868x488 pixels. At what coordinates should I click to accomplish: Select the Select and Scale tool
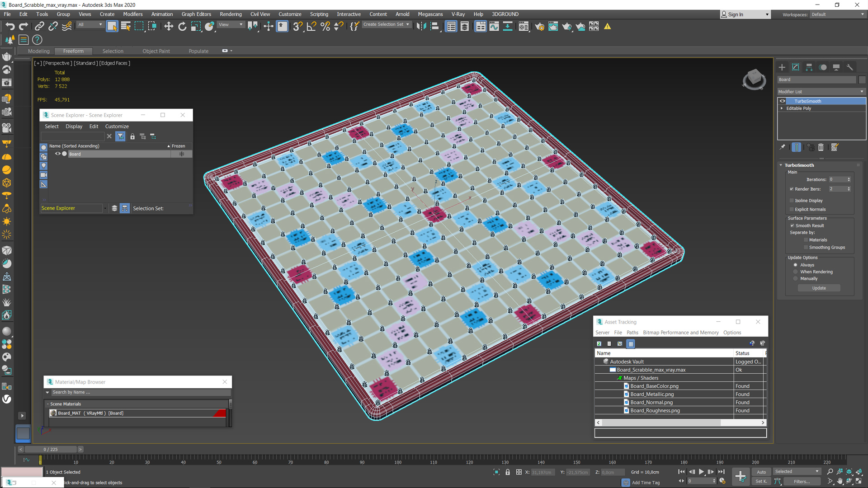coord(196,26)
